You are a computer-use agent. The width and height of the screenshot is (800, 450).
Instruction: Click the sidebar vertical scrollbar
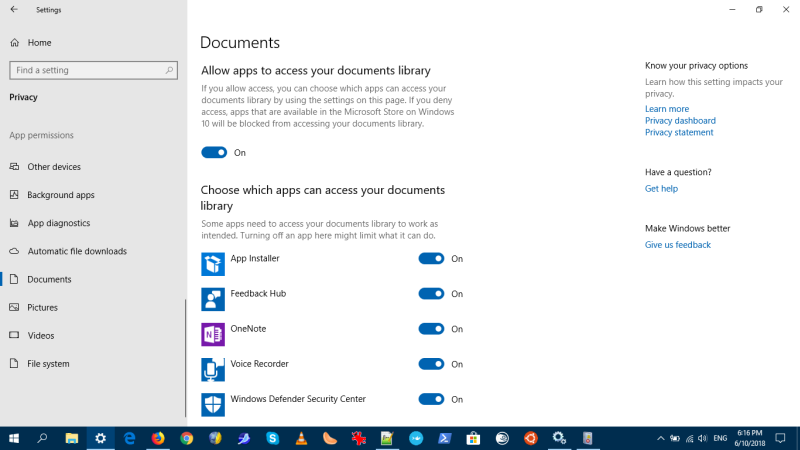pyautogui.click(x=185, y=358)
